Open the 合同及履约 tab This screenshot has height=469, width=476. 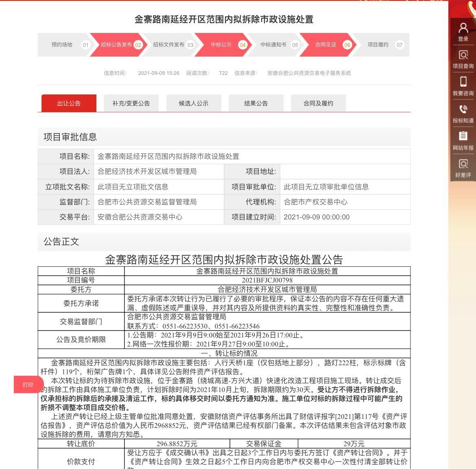tap(318, 103)
